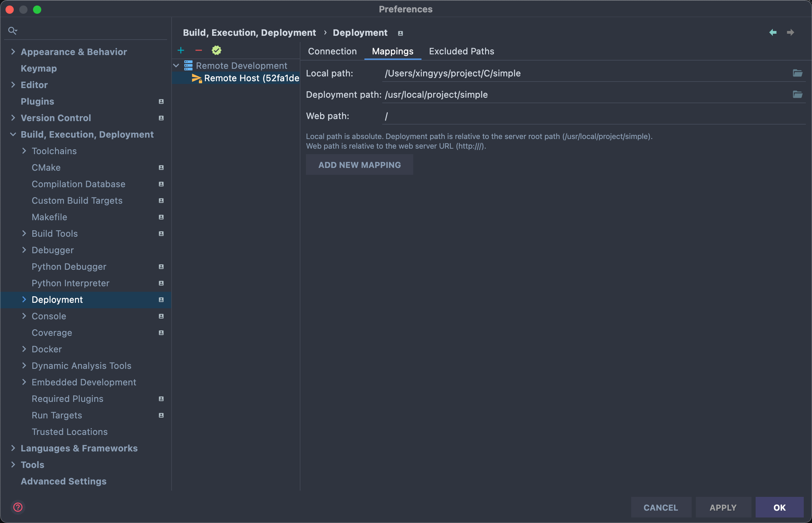The image size is (812, 523).
Task: Click the green default server checkmark icon
Action: tap(217, 51)
